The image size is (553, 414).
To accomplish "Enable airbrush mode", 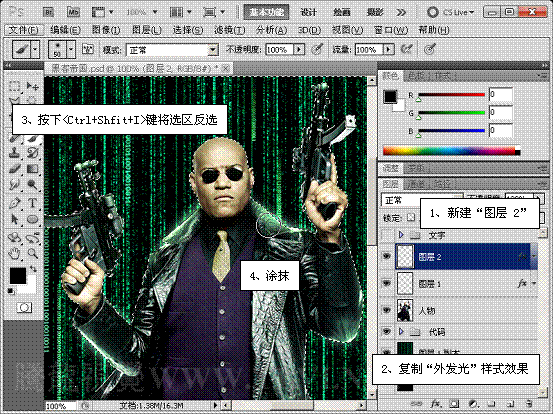I will [x=407, y=49].
